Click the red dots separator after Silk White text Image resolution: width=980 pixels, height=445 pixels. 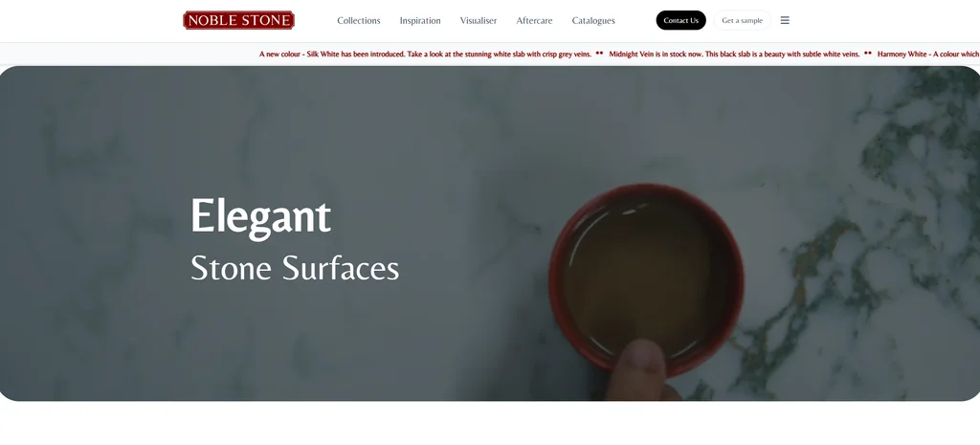click(599, 54)
